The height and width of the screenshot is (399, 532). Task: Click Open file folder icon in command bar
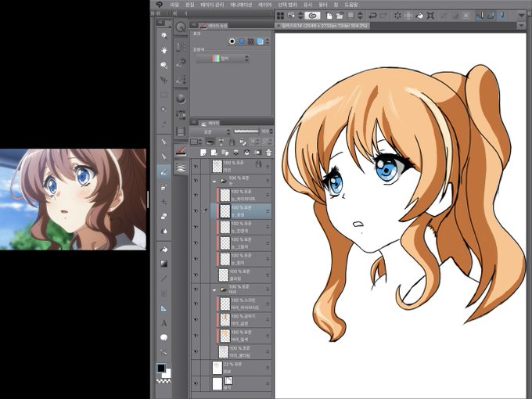[340, 16]
